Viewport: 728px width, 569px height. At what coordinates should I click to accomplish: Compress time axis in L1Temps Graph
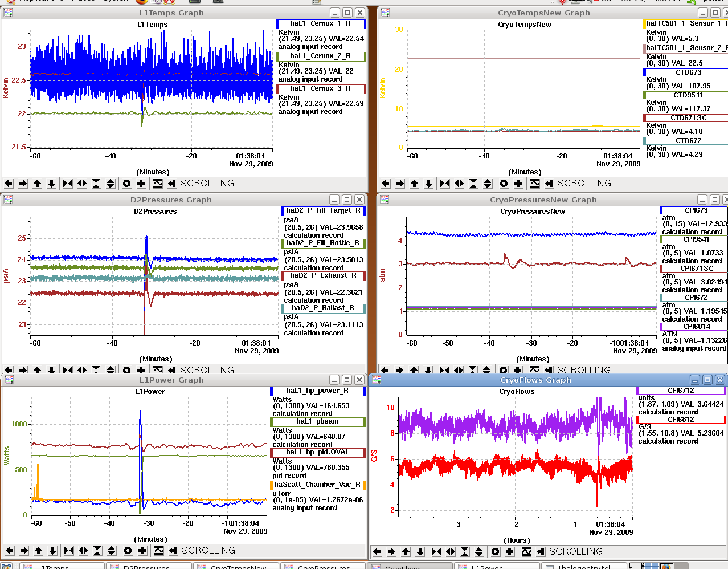68,184
